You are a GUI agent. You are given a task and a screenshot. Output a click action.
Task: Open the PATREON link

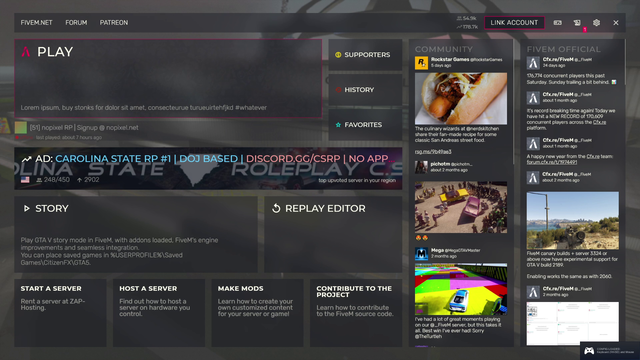114,23
